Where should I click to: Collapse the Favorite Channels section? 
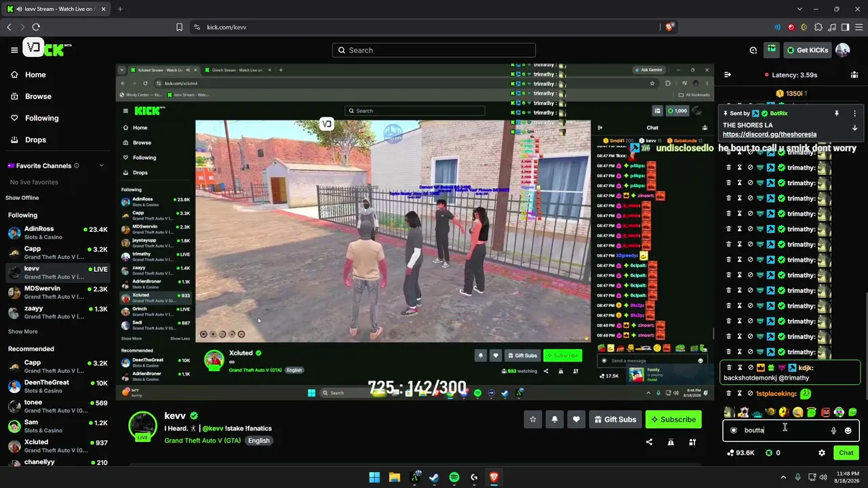(x=102, y=166)
